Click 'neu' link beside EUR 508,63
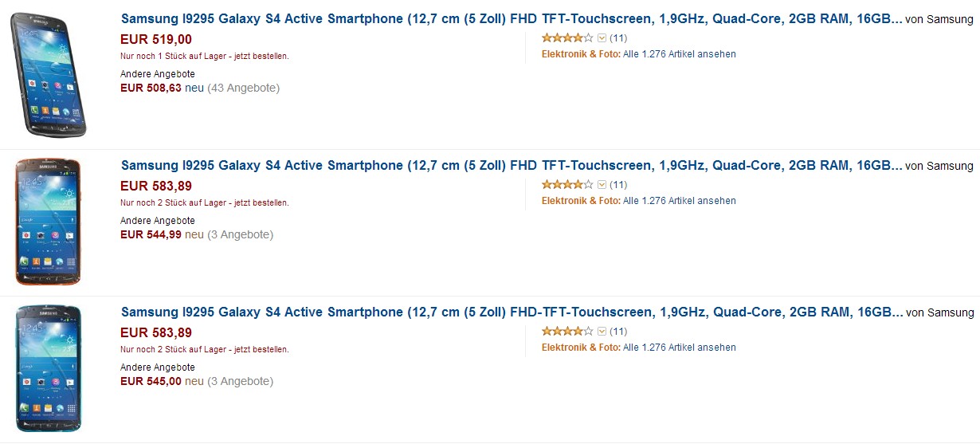This screenshot has width=980, height=444. coord(194,88)
